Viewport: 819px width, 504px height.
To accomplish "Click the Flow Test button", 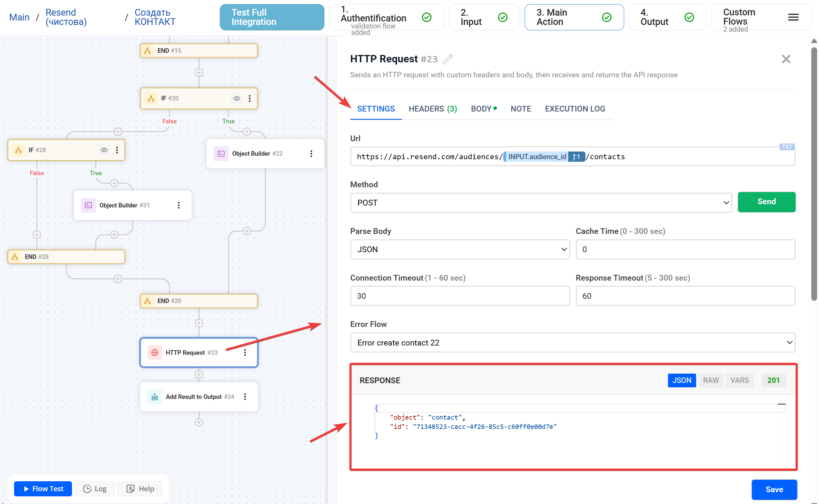I will (x=43, y=489).
